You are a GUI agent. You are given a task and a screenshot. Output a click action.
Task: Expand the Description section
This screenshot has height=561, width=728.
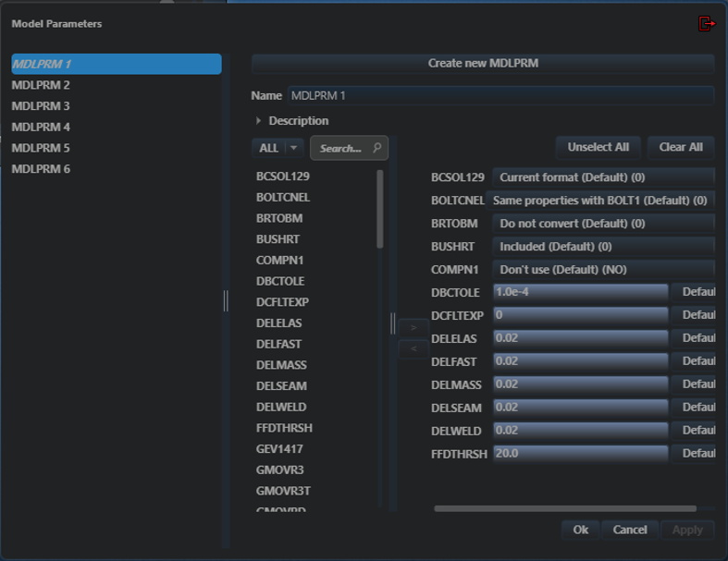(x=259, y=121)
